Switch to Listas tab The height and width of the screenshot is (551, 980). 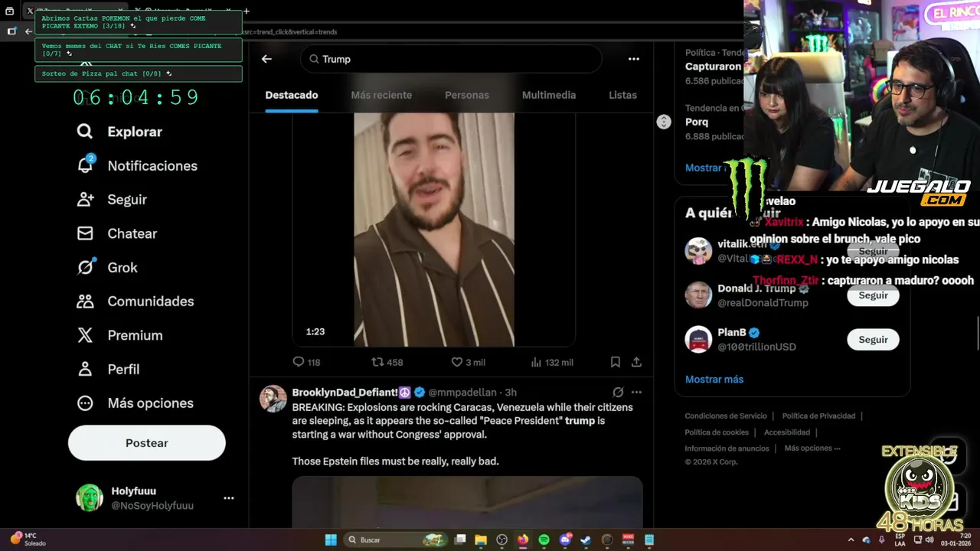click(x=622, y=95)
